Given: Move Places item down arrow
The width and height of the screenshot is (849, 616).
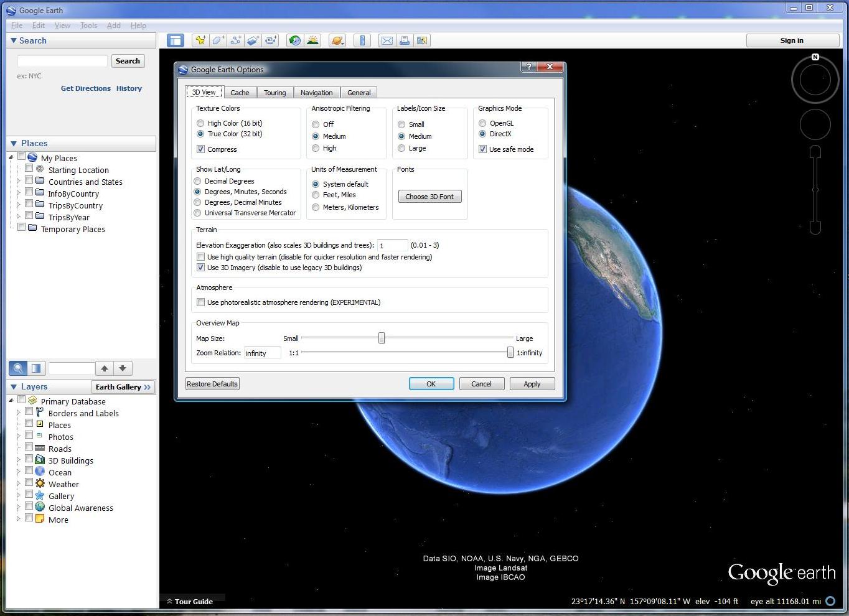Looking at the screenshot, I should tap(123, 368).
